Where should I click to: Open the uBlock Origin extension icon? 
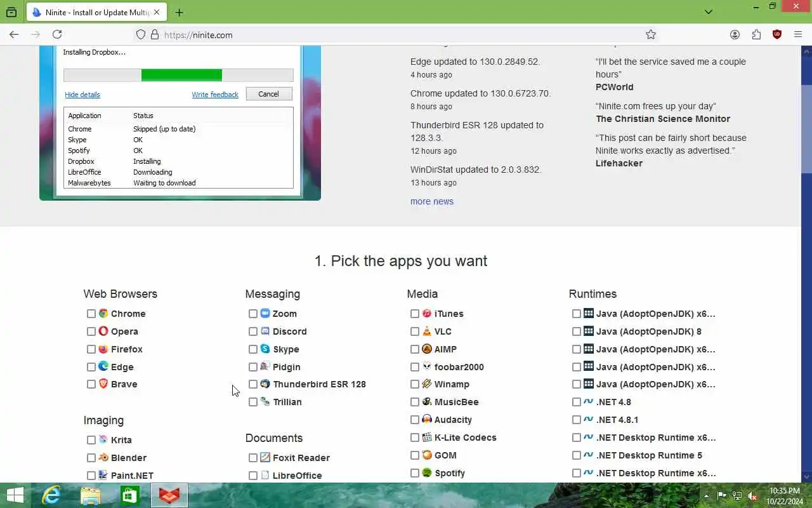click(x=777, y=35)
